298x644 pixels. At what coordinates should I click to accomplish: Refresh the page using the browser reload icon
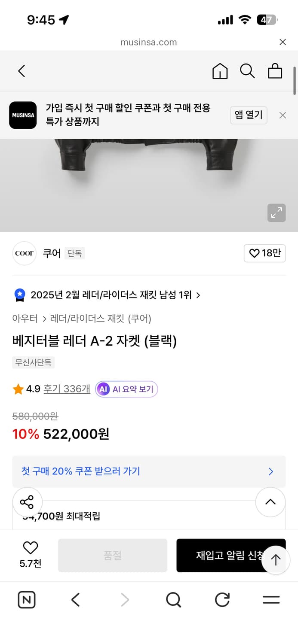tap(222, 600)
